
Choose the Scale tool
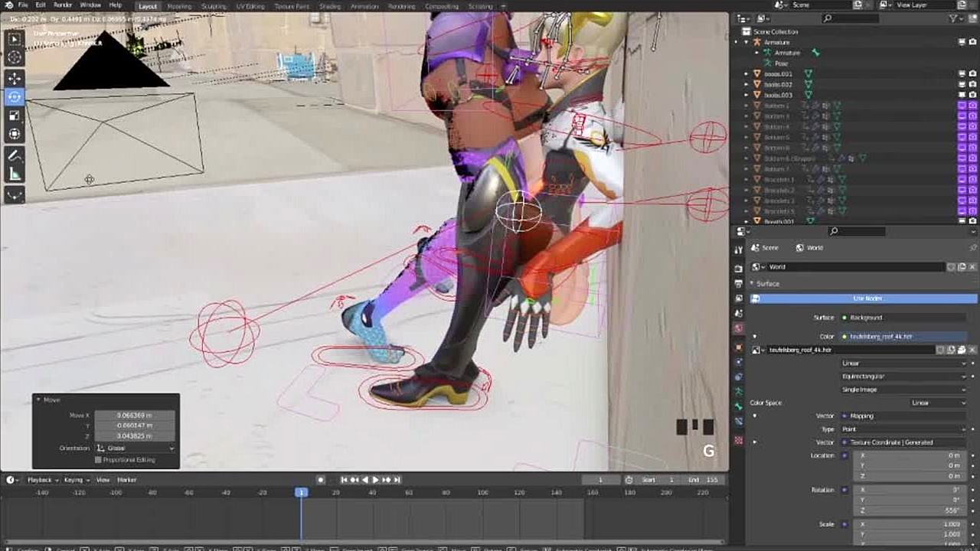tap(15, 116)
